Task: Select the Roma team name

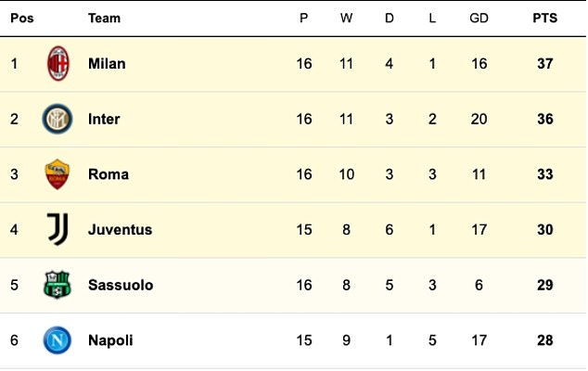Action: [x=108, y=174]
